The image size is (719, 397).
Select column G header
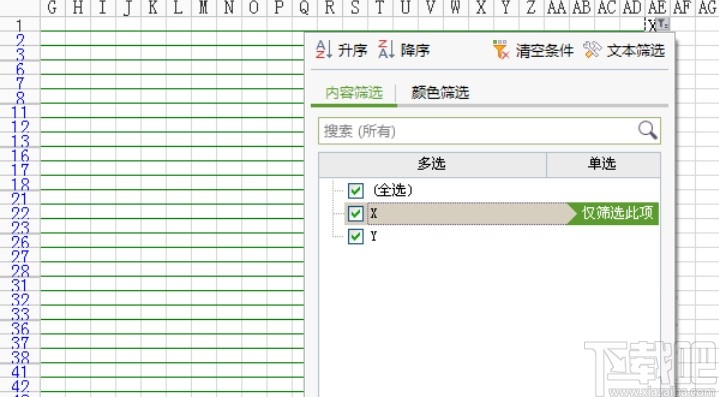(52, 7)
